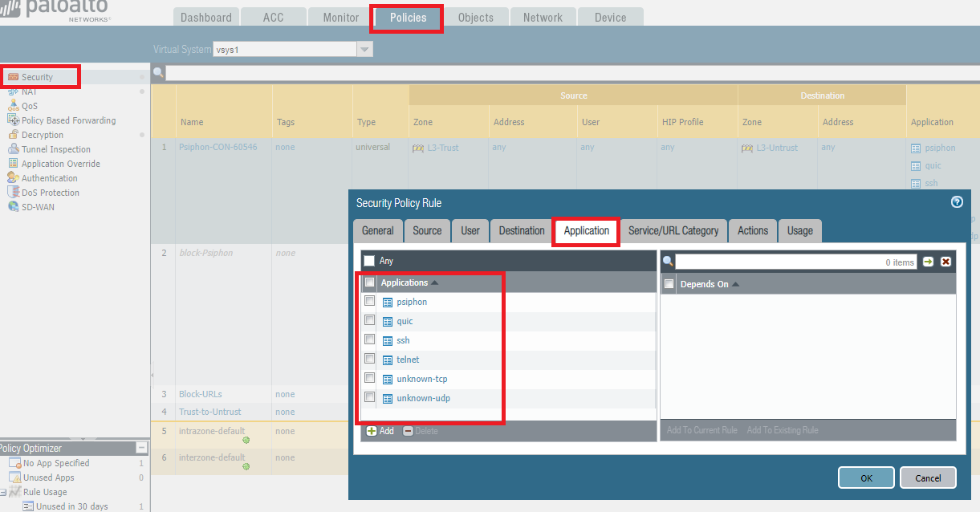Viewport: 980px width, 512px height.
Task: Switch to the Dashboard tab
Action: (x=205, y=17)
